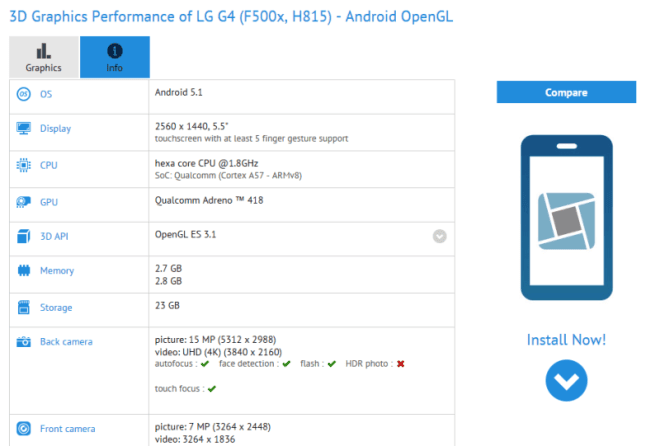660x446 pixels.
Task: Click the CPU chip icon
Action: pos(24,165)
